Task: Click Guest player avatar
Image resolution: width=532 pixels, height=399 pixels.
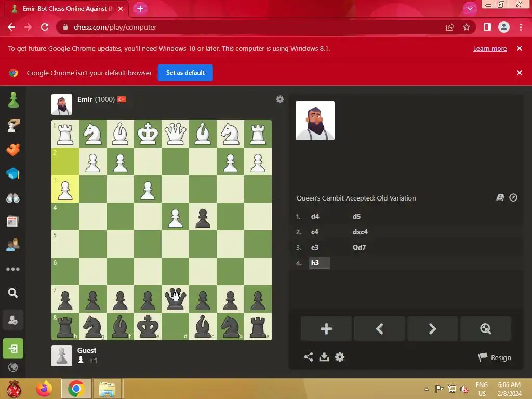Action: [62, 356]
